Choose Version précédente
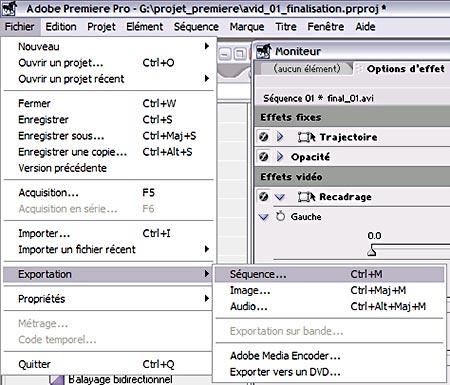This screenshot has height=385, width=450. (109, 168)
